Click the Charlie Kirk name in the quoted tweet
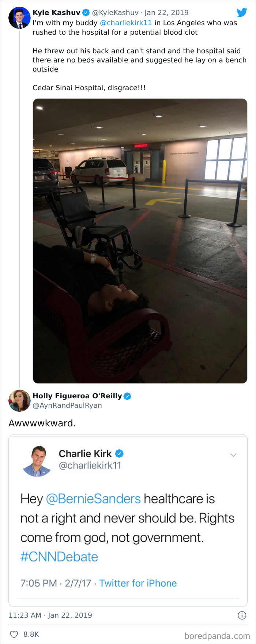 [85, 454]
